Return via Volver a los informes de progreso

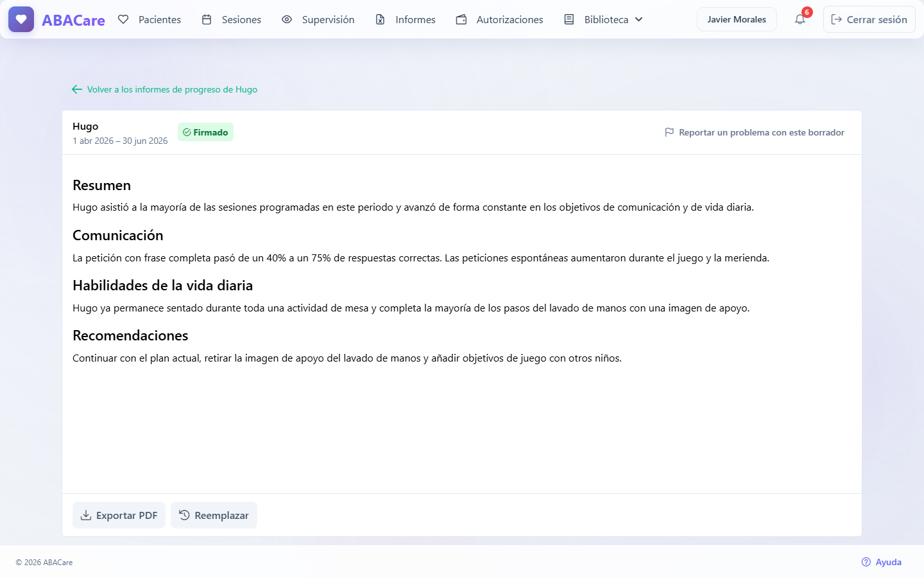(x=165, y=89)
